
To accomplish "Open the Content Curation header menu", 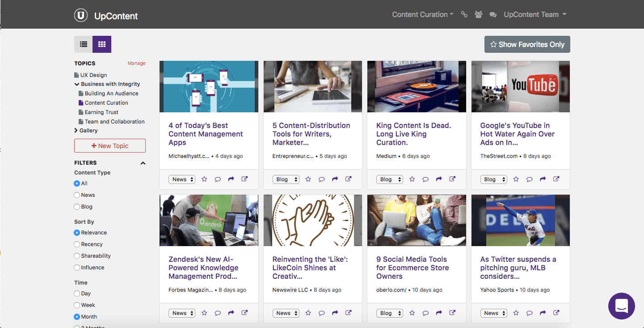I will pos(422,15).
